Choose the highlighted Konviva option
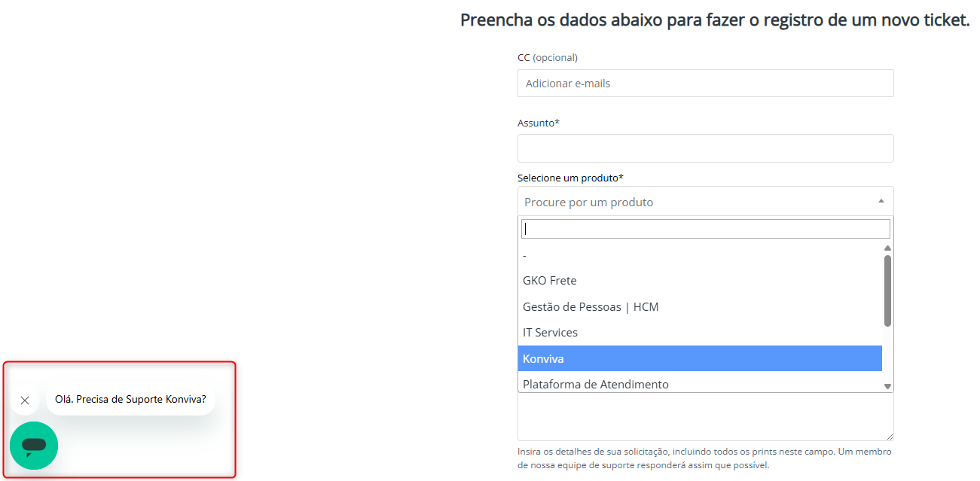Viewport: 980px width, 481px height. pyautogui.click(x=699, y=358)
